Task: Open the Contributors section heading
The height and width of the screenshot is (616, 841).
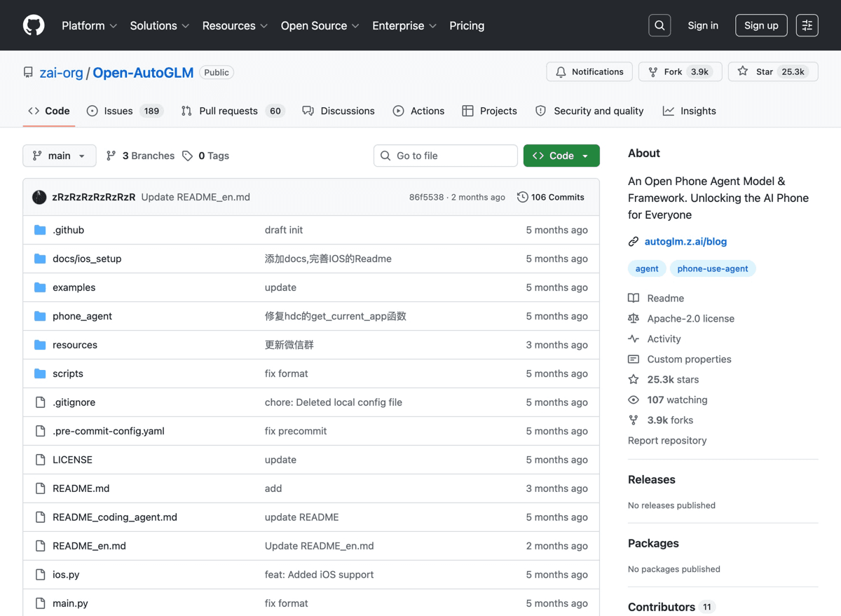Action: tap(662, 607)
